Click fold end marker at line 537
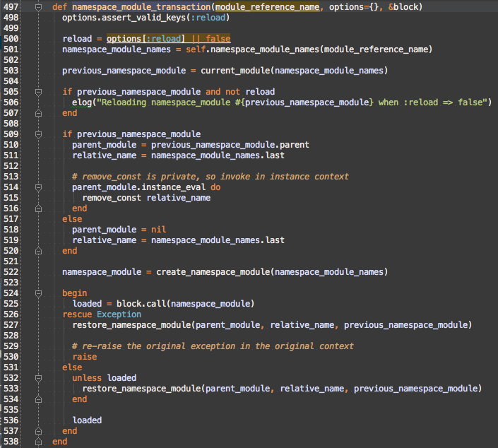 38,431
